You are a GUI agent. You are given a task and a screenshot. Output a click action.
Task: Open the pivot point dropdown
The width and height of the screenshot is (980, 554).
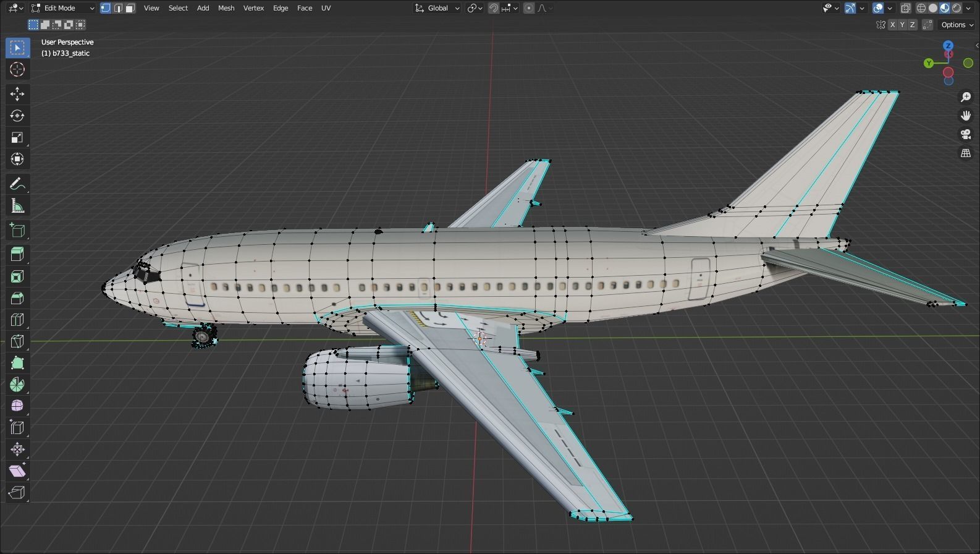click(x=475, y=8)
